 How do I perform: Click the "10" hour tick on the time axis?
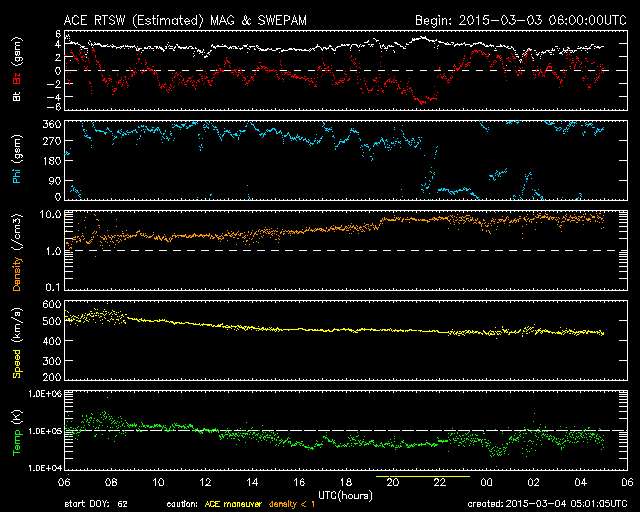coord(158,483)
